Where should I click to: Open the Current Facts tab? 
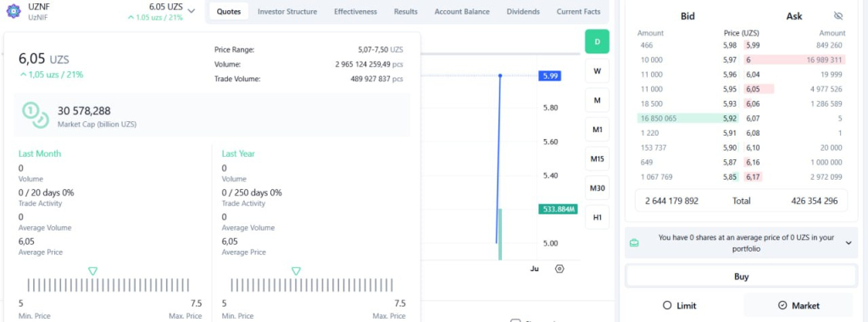tap(578, 12)
